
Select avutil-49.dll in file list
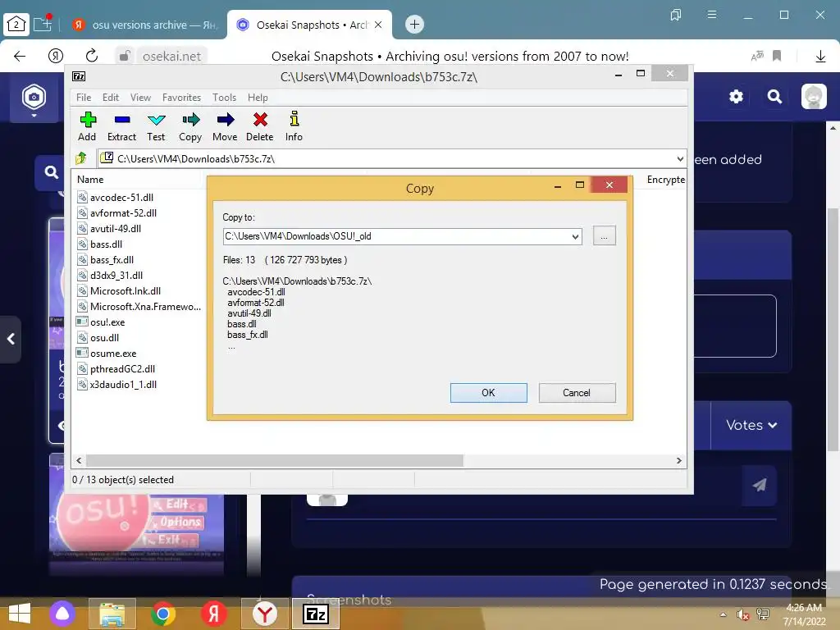(115, 229)
